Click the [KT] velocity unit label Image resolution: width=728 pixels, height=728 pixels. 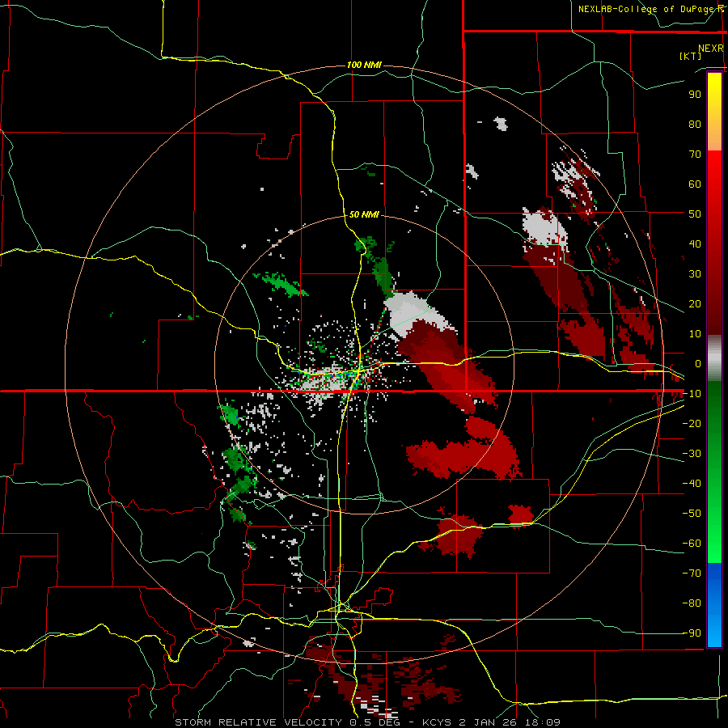click(690, 56)
